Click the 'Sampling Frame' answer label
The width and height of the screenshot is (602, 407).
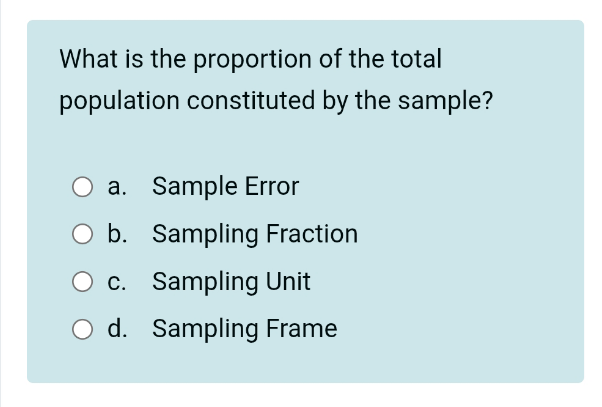[244, 329]
